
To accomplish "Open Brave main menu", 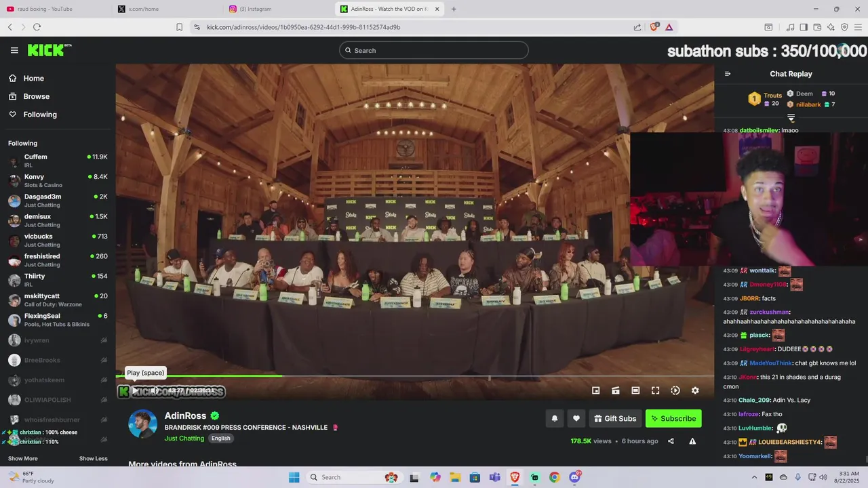I will pyautogui.click(x=858, y=27).
